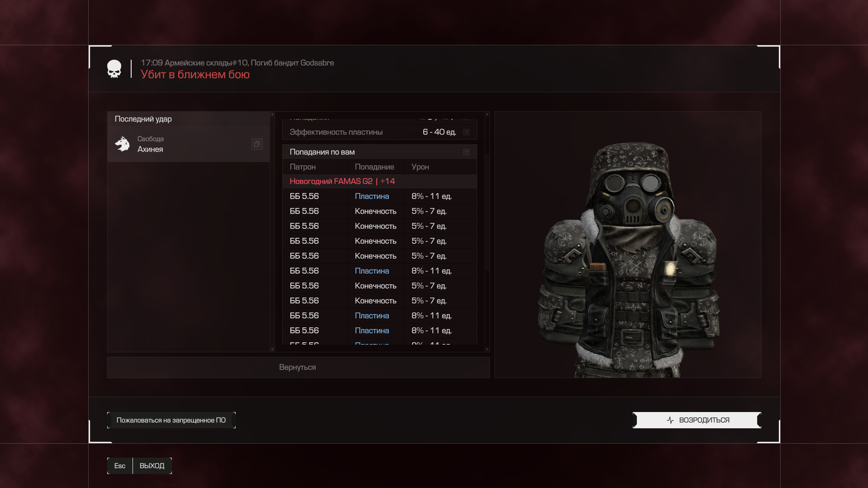The width and height of the screenshot is (868, 488).
Task: Click the ВЫХОД exit button
Action: click(x=152, y=466)
